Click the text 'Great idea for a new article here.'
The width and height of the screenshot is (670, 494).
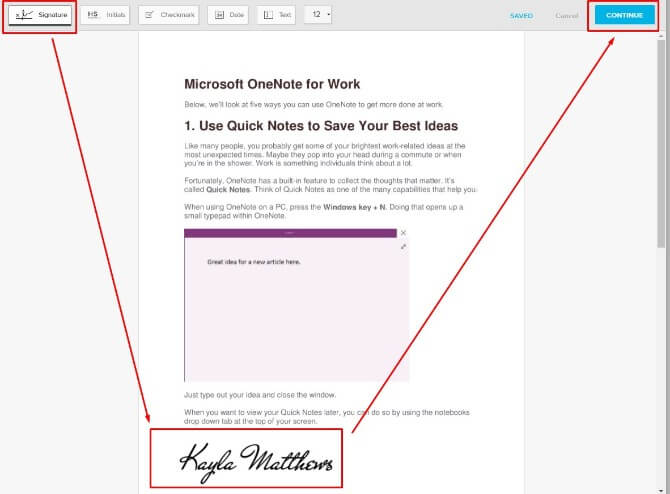pyautogui.click(x=254, y=262)
